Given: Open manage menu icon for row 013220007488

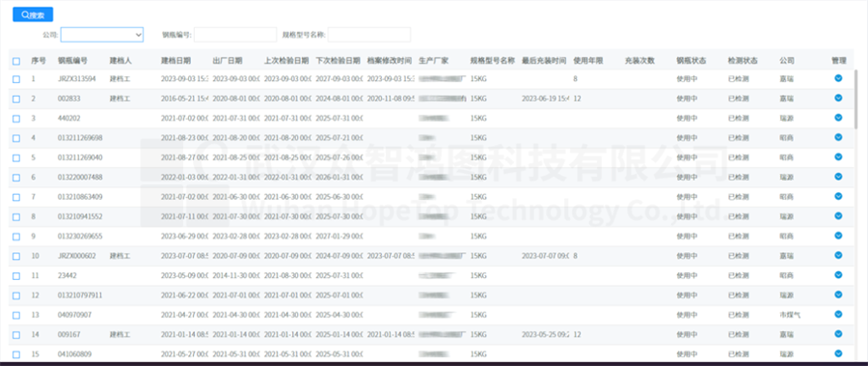Looking at the screenshot, I should [x=838, y=177].
